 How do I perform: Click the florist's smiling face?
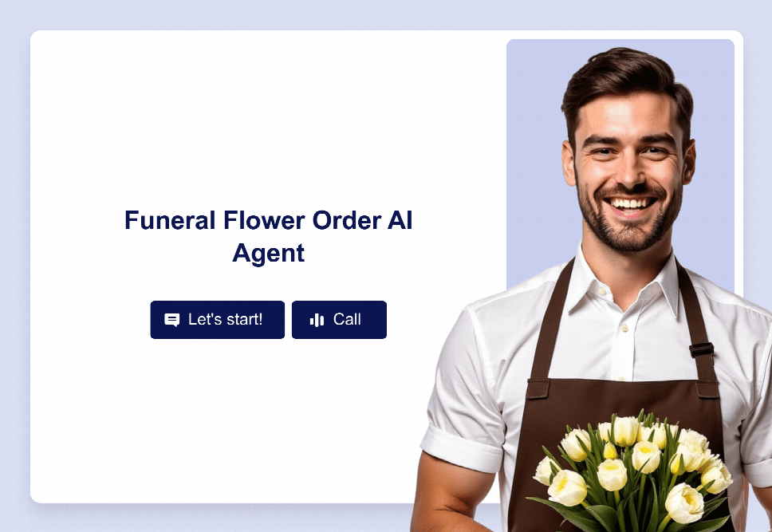pyautogui.click(x=629, y=167)
